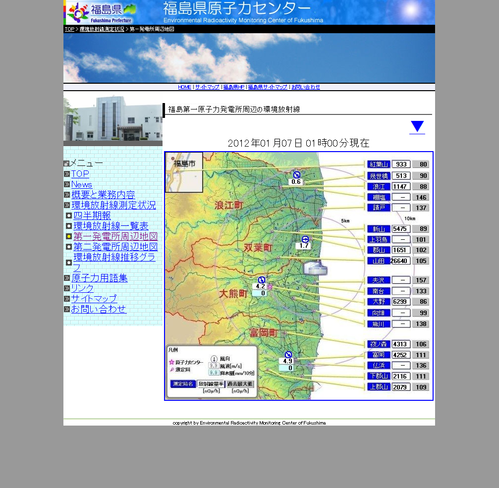Click the bullet icon beside 環境放射線測定状況
The height and width of the screenshot is (488, 499).
pyautogui.click(x=67, y=205)
